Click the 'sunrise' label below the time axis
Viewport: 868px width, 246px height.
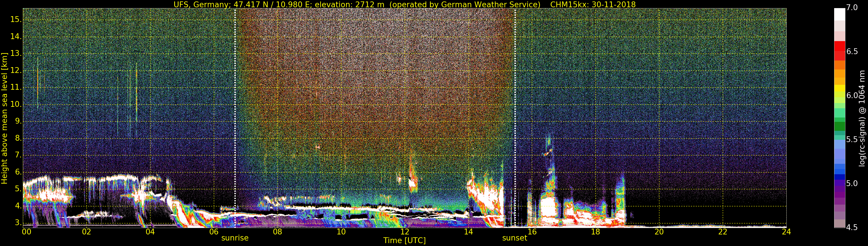coord(235,238)
